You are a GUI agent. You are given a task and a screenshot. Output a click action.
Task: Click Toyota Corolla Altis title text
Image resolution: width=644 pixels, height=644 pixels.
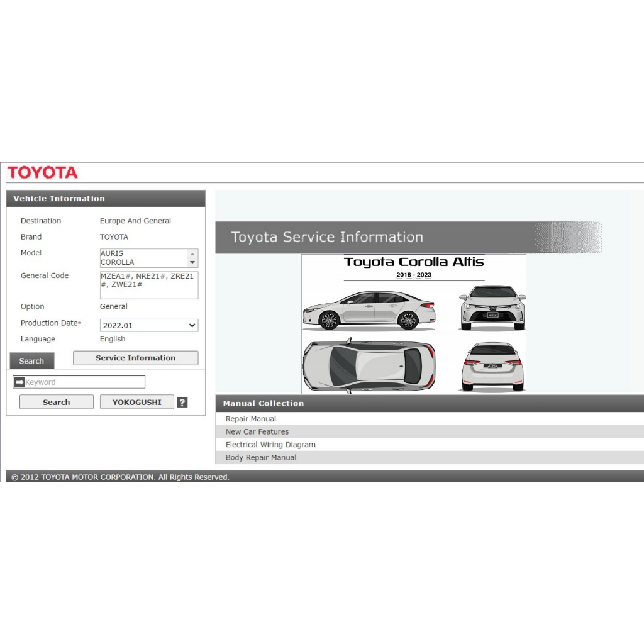[414, 262]
